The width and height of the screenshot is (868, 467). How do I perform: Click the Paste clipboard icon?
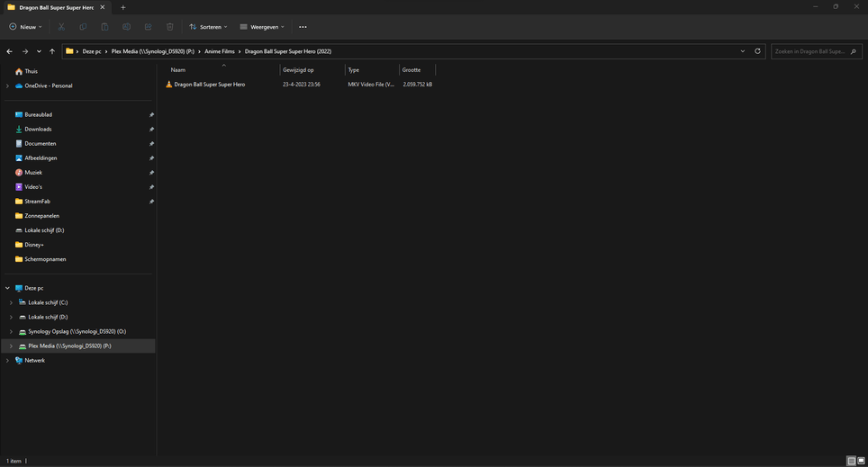[x=104, y=27]
